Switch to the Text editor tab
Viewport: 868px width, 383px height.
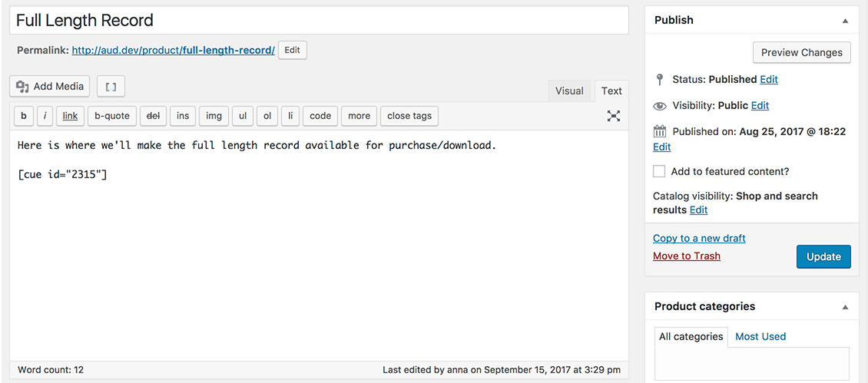(x=611, y=91)
